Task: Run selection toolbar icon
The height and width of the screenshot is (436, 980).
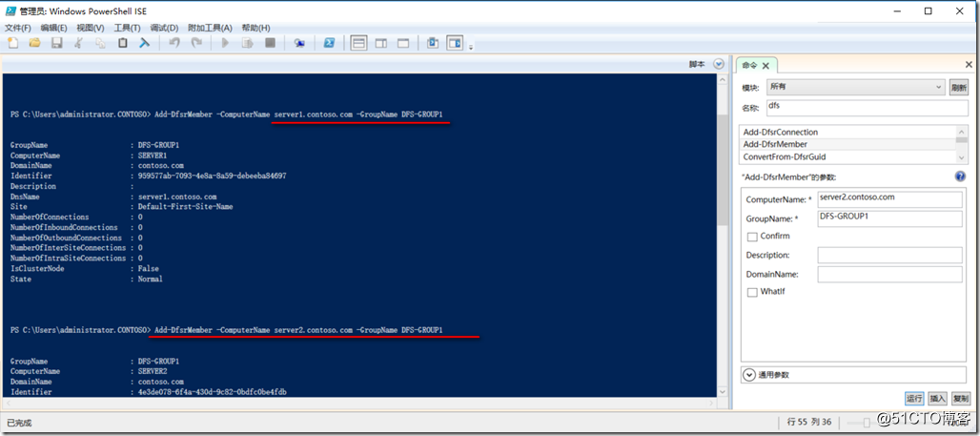Action: tap(248, 43)
